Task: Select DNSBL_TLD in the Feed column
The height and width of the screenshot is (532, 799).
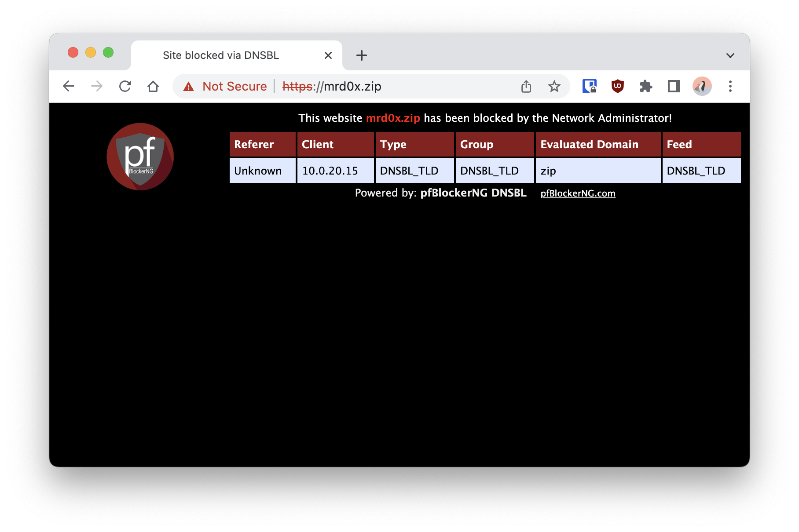Action: pyautogui.click(x=702, y=171)
